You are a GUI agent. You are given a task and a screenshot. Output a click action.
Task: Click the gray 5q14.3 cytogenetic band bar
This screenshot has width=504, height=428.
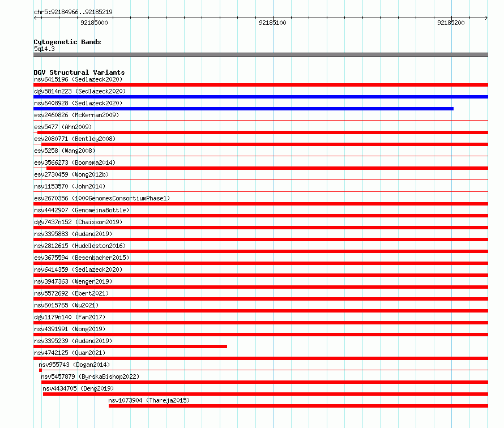tap(260, 55)
